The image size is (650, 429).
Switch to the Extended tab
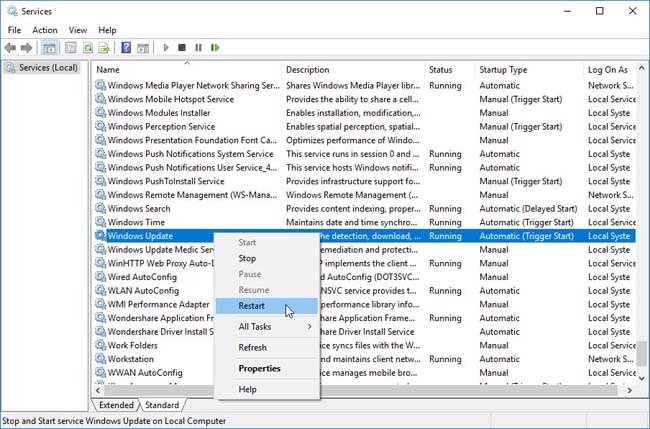116,405
